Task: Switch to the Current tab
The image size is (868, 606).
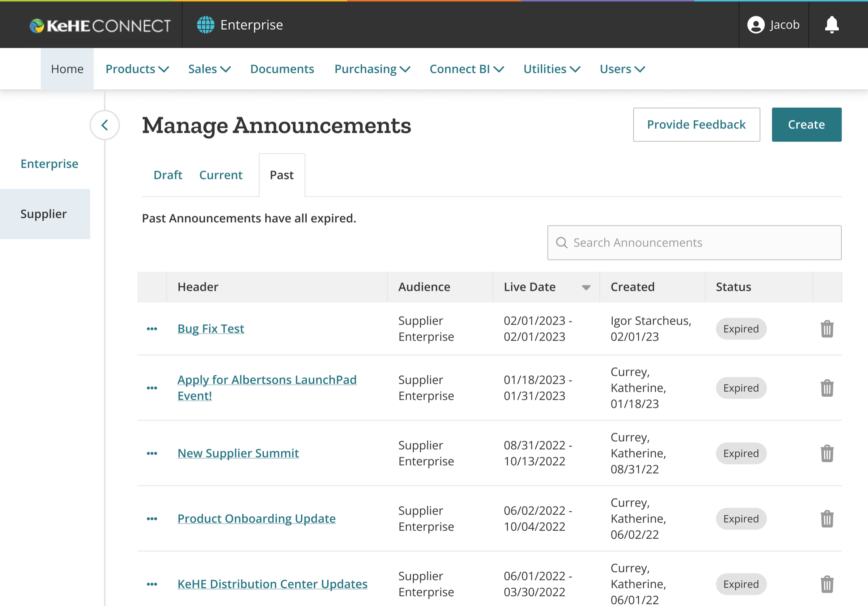Action: 221,175
